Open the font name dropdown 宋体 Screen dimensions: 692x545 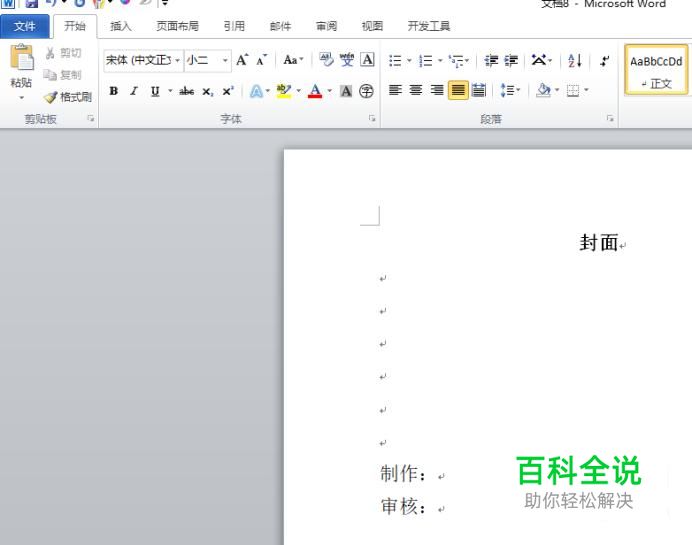tap(177, 60)
